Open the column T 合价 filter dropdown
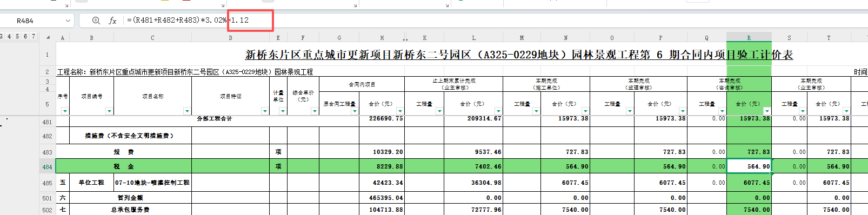868x215 pixels. (847, 111)
